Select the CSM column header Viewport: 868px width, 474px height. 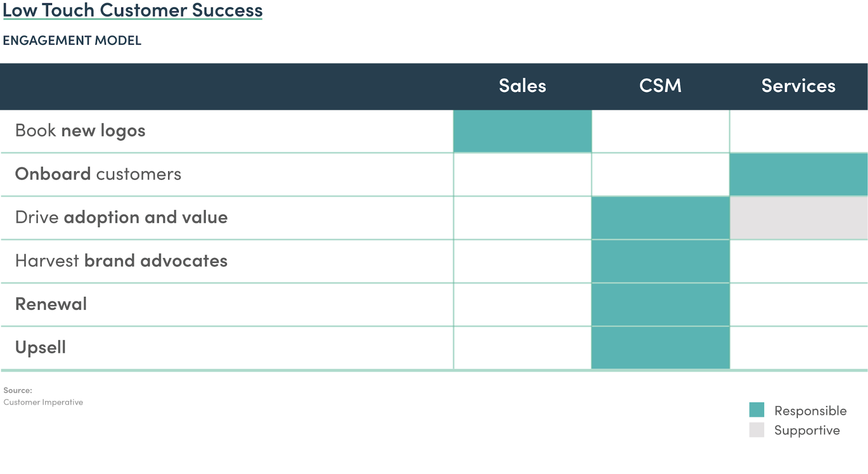660,86
